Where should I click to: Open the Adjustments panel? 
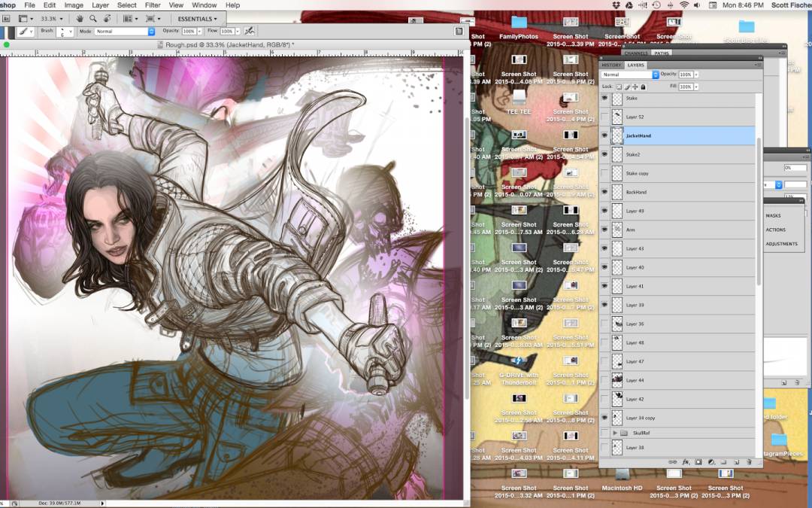click(x=781, y=244)
